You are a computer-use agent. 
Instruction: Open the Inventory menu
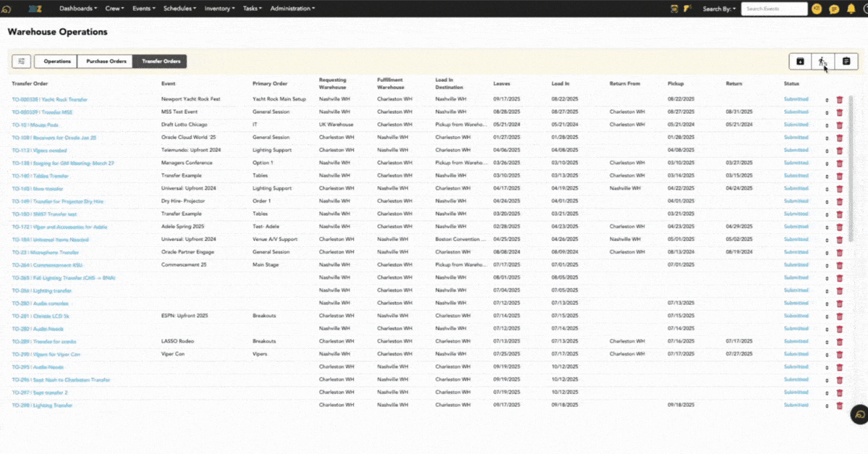(221, 9)
